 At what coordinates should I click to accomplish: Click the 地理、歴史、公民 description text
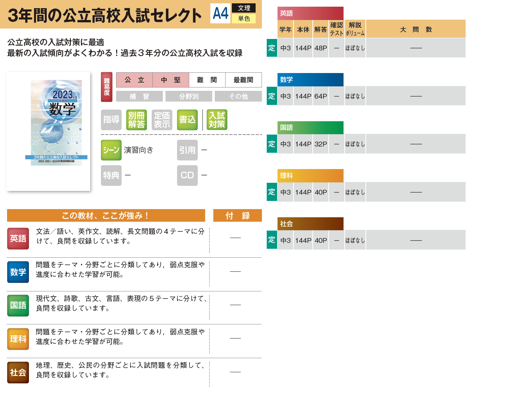pos(120,370)
